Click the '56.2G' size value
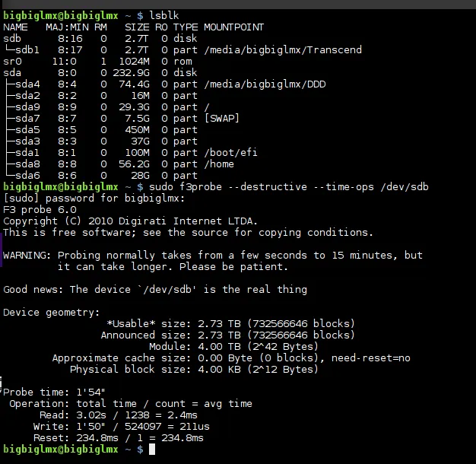Viewport: 476px width, 464px height. (134, 164)
